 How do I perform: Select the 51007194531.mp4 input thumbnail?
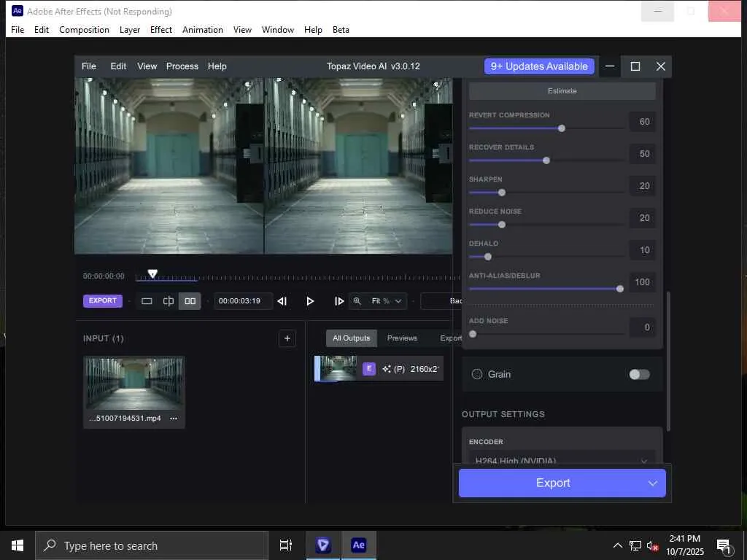click(x=134, y=384)
